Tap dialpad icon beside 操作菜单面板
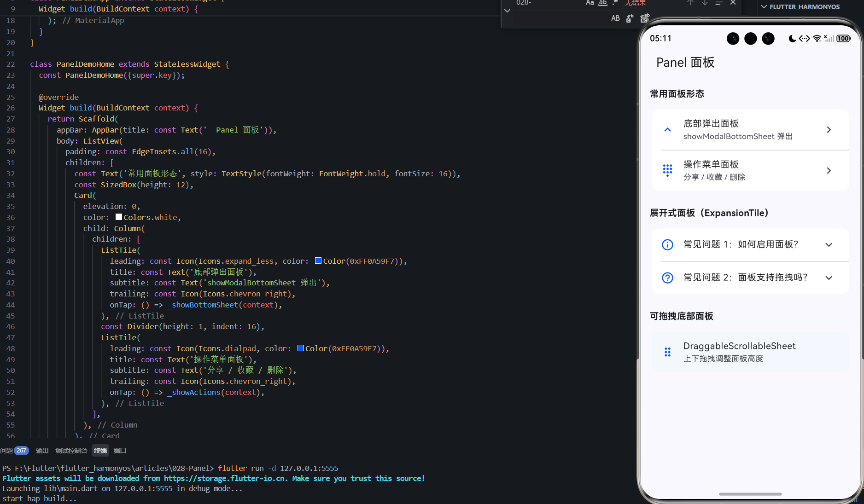Screen dimensions: 864x504 click(667, 170)
